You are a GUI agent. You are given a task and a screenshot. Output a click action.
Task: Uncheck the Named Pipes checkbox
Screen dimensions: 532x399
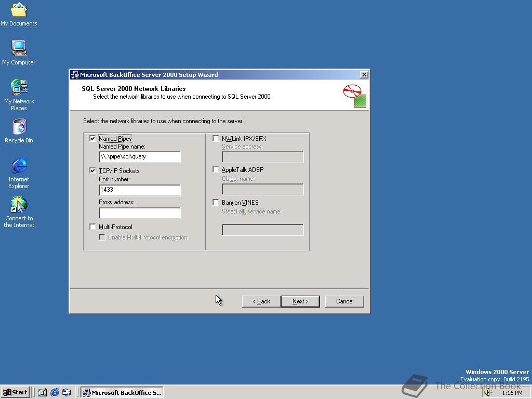pos(92,138)
